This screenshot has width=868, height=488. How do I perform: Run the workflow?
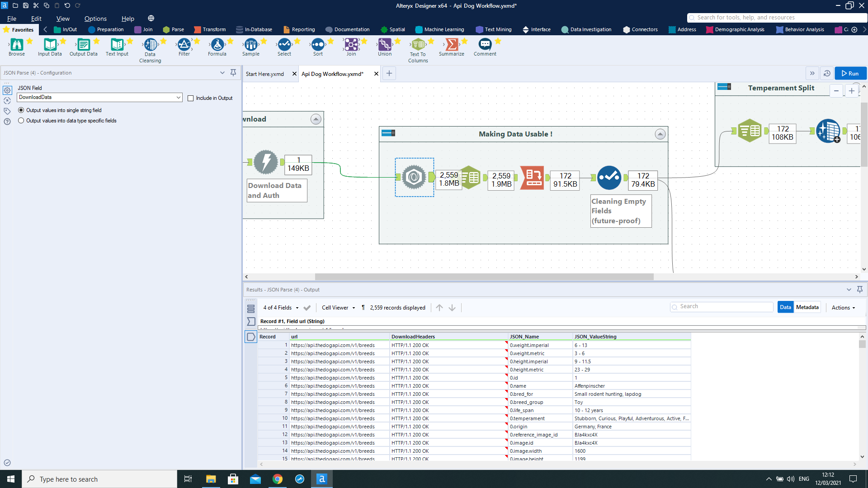tap(850, 73)
